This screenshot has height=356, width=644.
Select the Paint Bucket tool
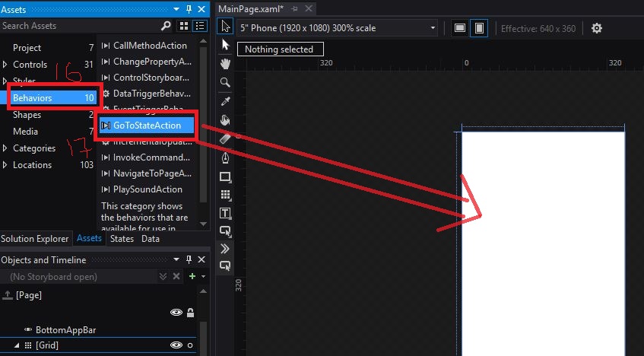(225, 120)
